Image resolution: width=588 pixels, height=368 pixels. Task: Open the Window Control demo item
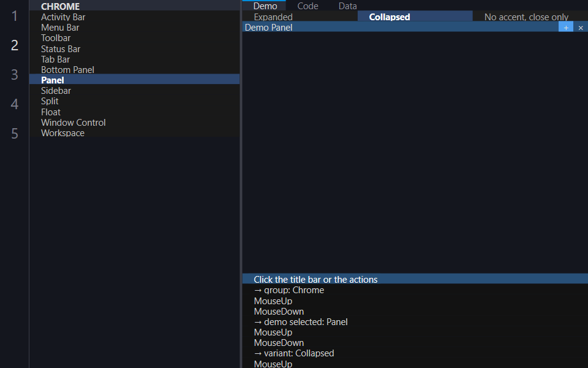[x=134, y=123]
